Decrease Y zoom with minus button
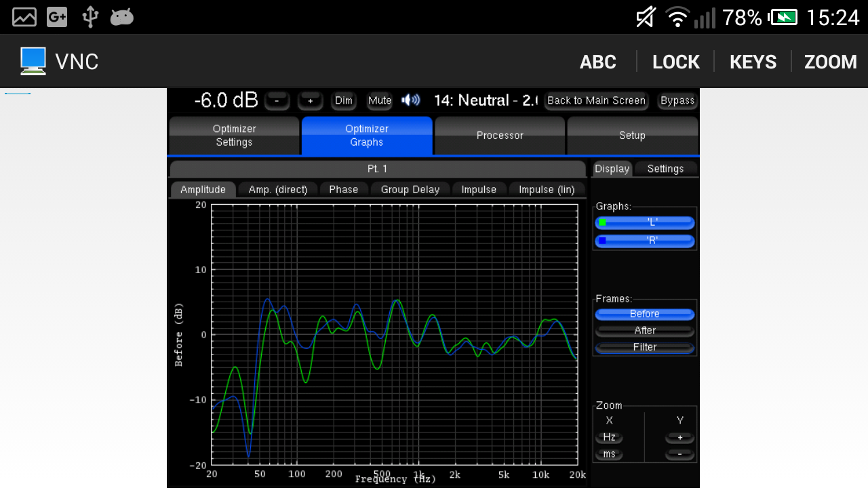This screenshot has width=868, height=488. (679, 454)
